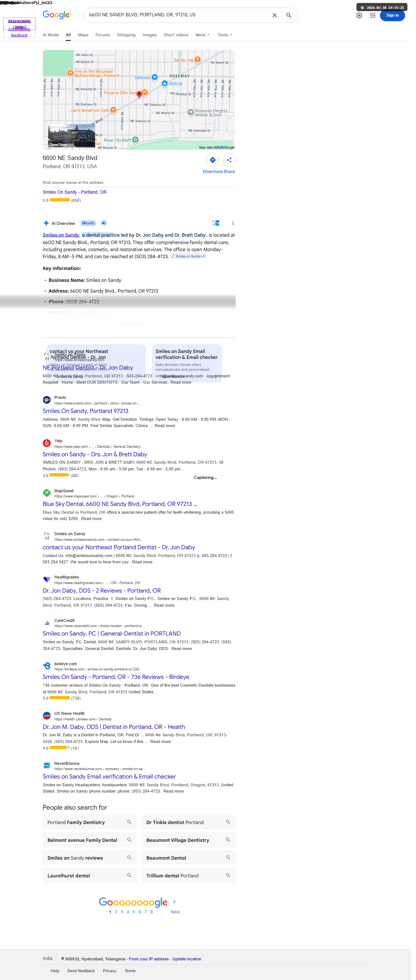
Task: Open Birdeye 736 Reviews result
Action: [x=115, y=677]
